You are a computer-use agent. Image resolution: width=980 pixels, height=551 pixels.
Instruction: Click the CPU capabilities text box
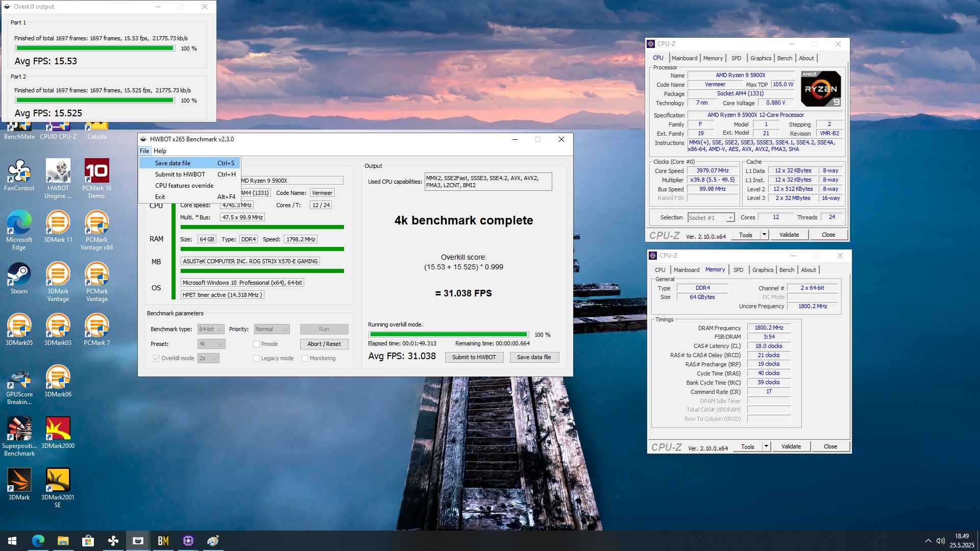[x=488, y=182]
